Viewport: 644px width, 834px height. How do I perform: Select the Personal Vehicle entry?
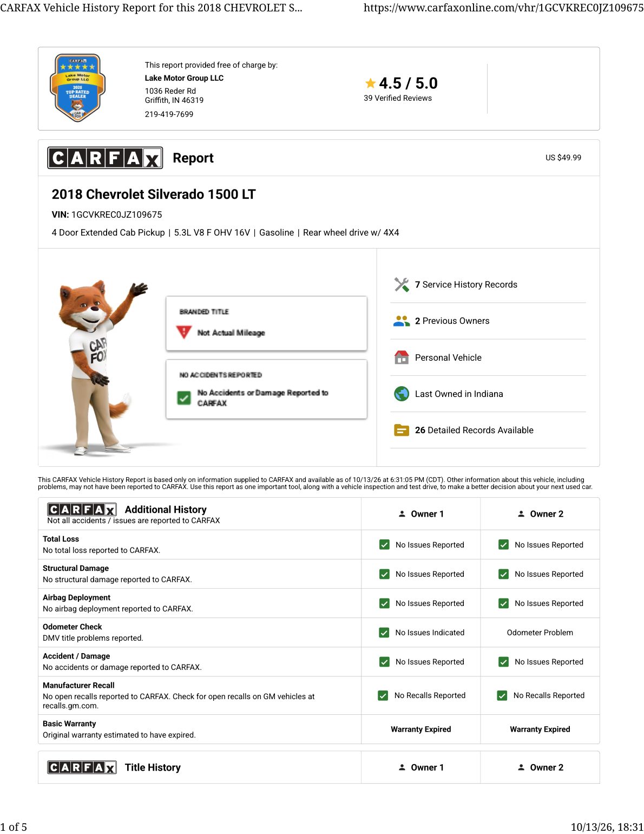coord(448,357)
